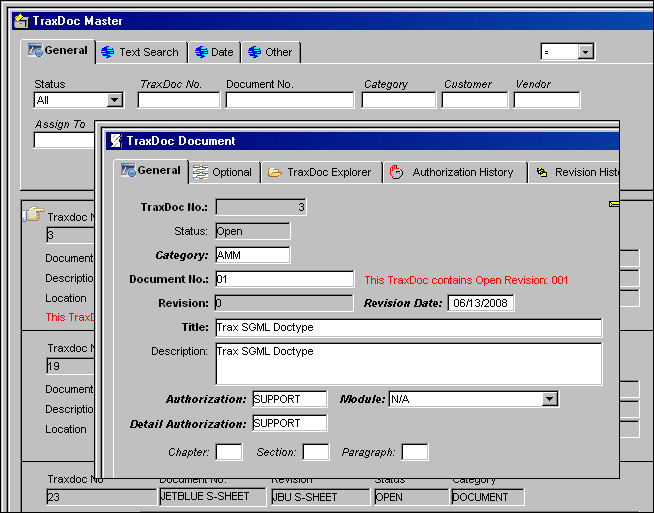This screenshot has height=513, width=654.
Task: Click the hand icon on Authorization History tab
Action: (x=396, y=172)
